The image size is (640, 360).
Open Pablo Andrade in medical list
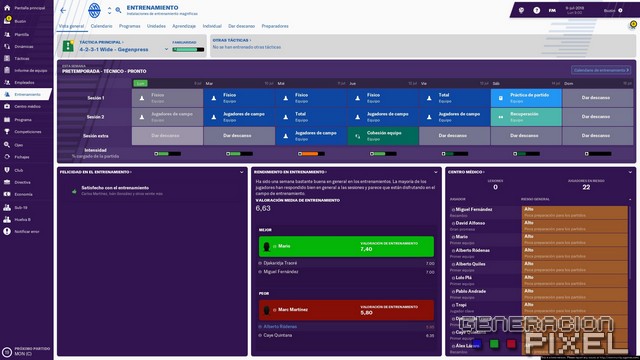[x=471, y=291]
